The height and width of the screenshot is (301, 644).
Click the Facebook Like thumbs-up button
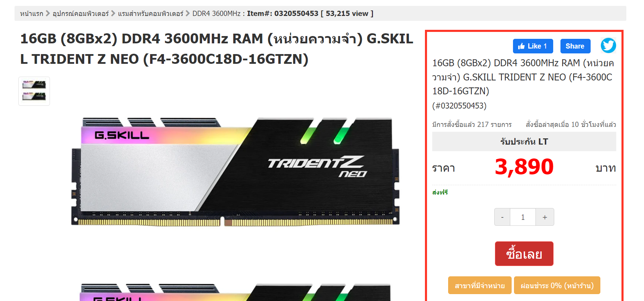(533, 46)
